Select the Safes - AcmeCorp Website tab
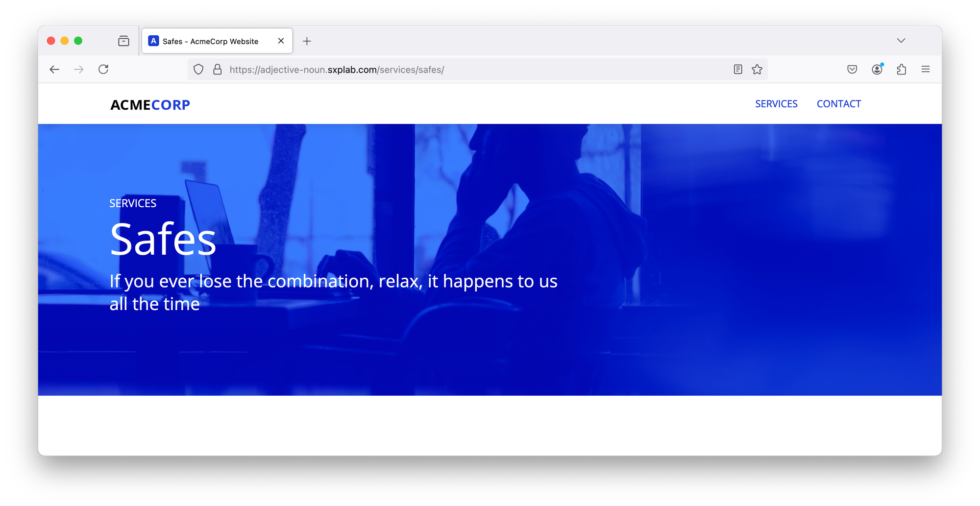Viewport: 980px width, 506px height. point(217,41)
